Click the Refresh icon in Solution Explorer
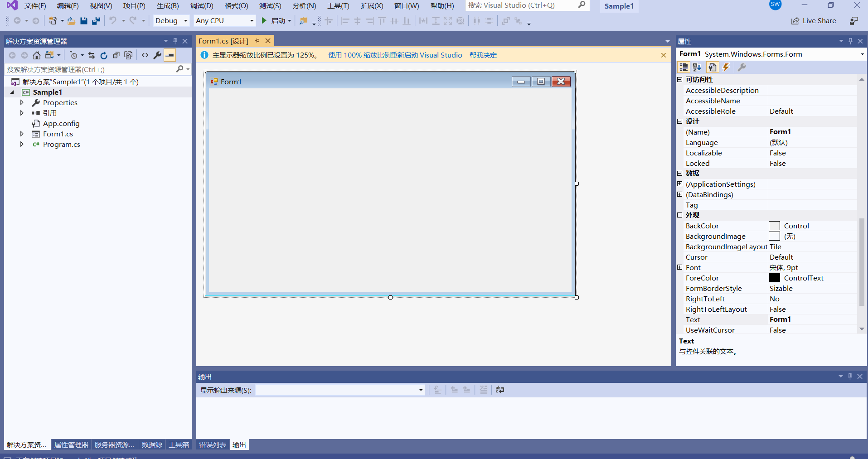Image resolution: width=868 pixels, height=459 pixels. 104,55
